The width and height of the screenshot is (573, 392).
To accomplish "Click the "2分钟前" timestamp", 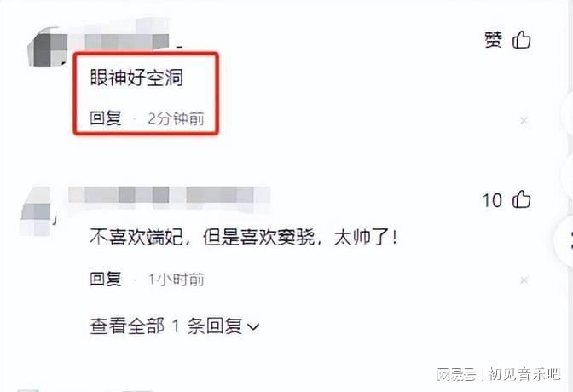I will [176, 118].
